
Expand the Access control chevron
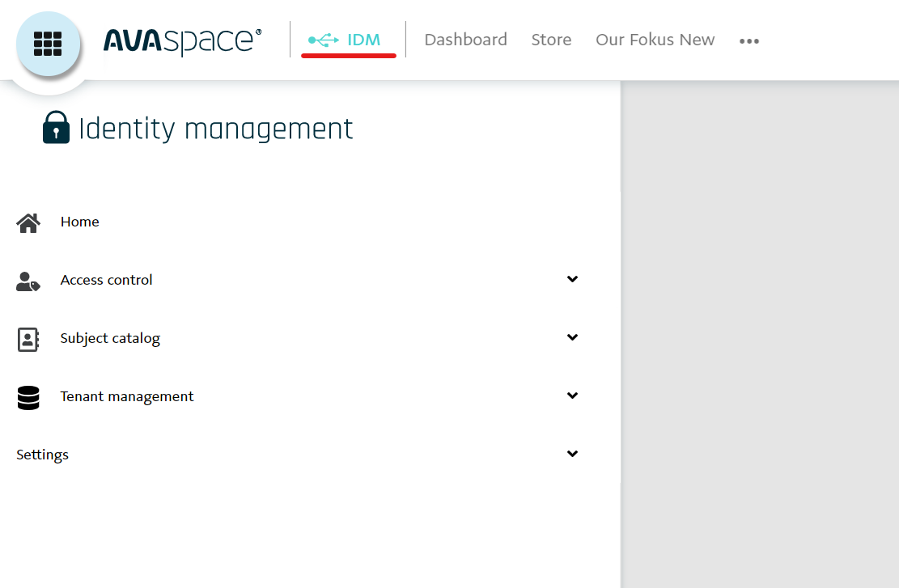coord(572,279)
